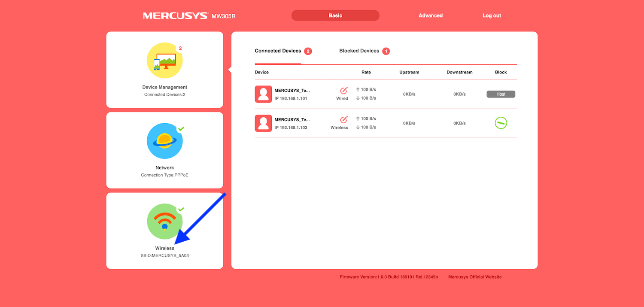
Task: Click the wireless device avatar icon
Action: click(263, 123)
